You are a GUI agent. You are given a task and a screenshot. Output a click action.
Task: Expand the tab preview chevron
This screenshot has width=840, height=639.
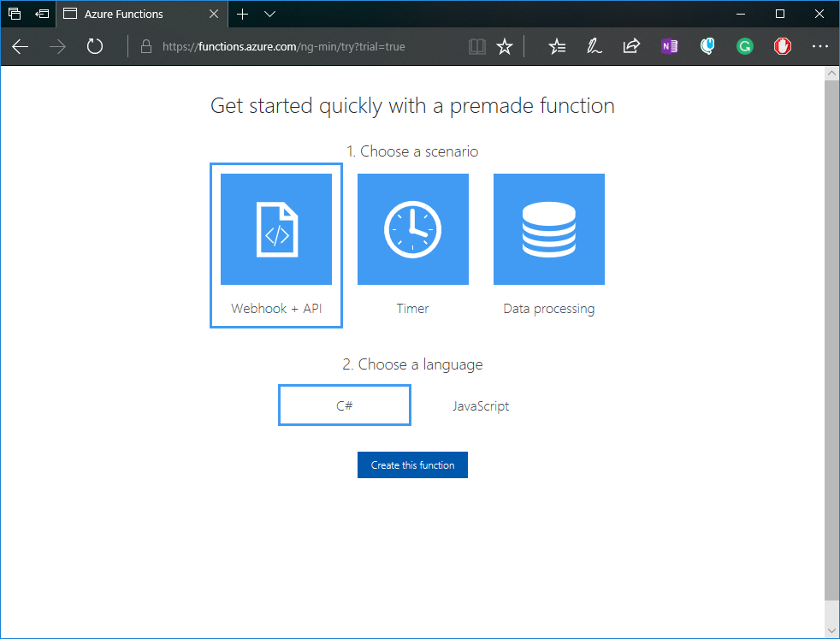click(x=270, y=15)
